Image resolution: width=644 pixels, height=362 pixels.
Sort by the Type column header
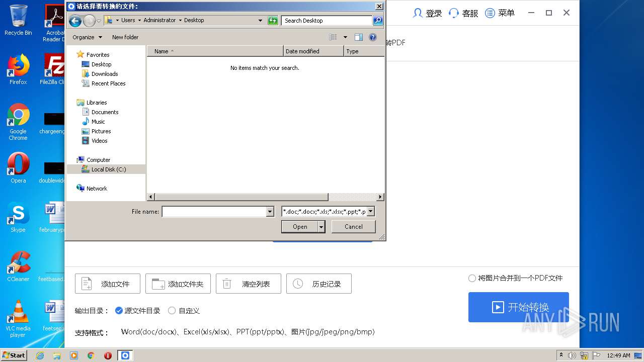(x=364, y=51)
